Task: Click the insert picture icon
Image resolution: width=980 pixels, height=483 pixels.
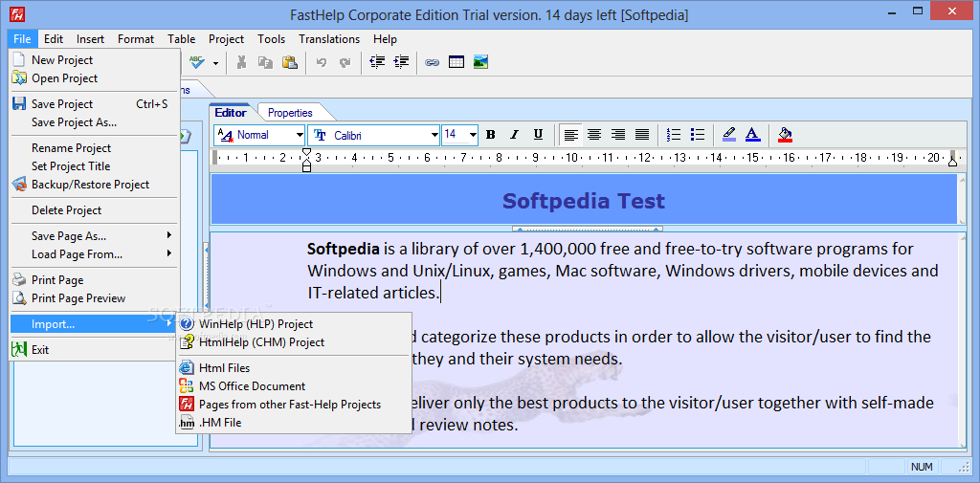Action: point(480,62)
